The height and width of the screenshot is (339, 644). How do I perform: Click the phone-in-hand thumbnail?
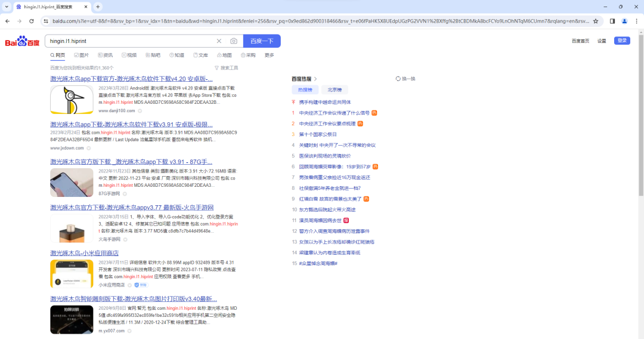72,183
